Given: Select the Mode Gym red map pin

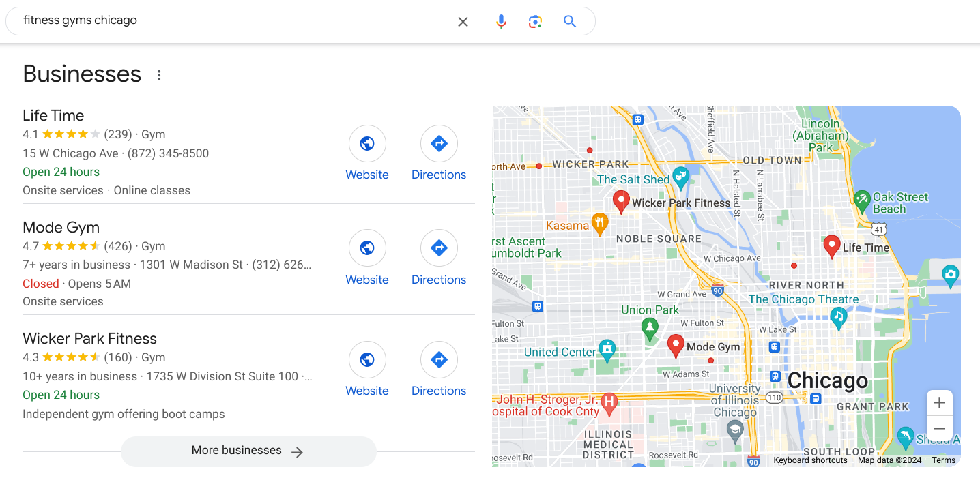Looking at the screenshot, I should click(676, 346).
